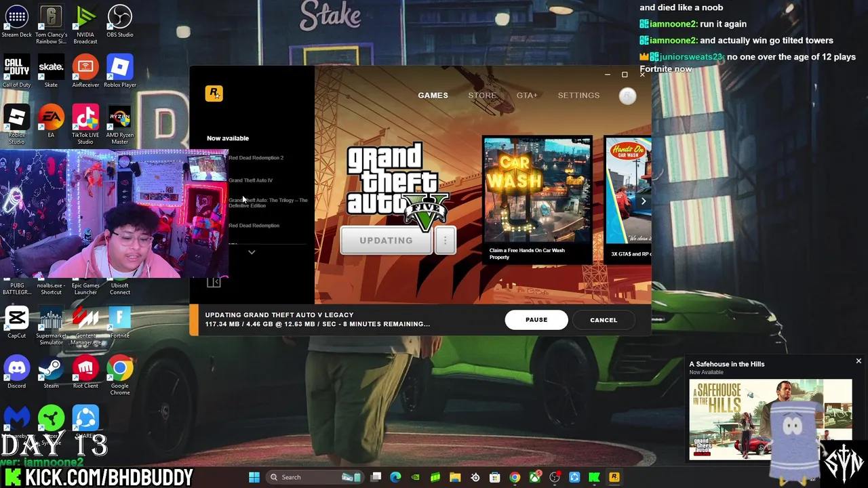The height and width of the screenshot is (488, 868).
Task: Open Tom Clancy's Rainbow Six desktop icon
Action: coord(51,24)
